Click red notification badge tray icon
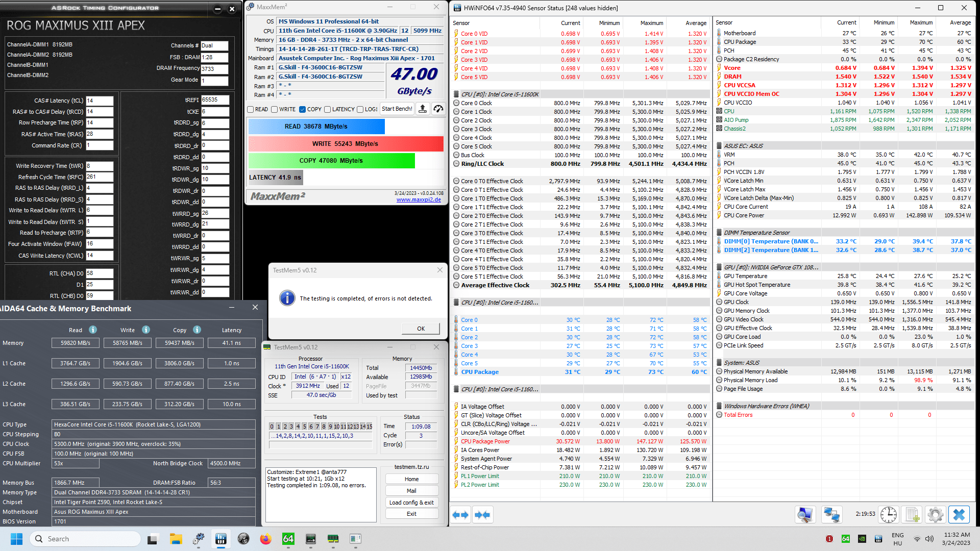The image size is (980, 551). click(829, 539)
